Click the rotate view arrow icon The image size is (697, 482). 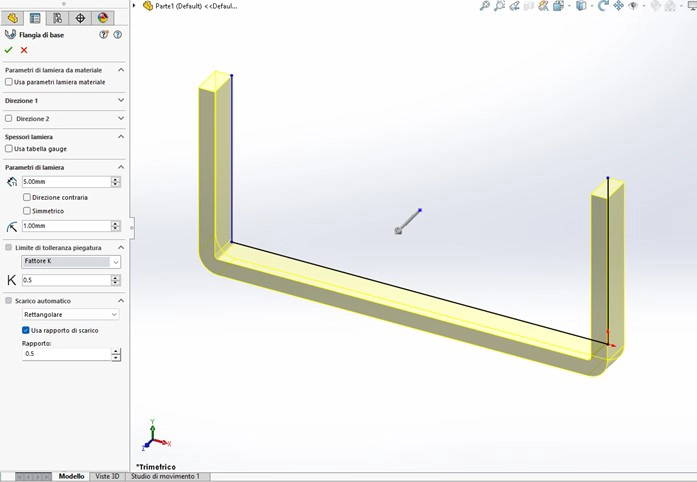(x=603, y=6)
